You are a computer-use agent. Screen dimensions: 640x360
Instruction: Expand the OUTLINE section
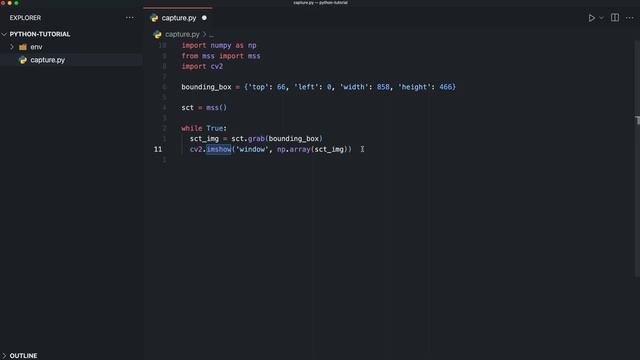(4, 356)
